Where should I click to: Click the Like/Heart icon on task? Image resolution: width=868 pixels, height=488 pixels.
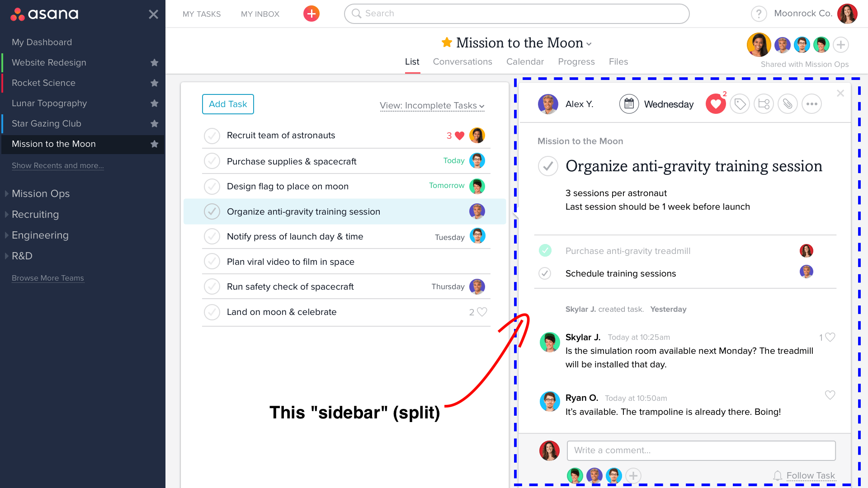tap(715, 103)
